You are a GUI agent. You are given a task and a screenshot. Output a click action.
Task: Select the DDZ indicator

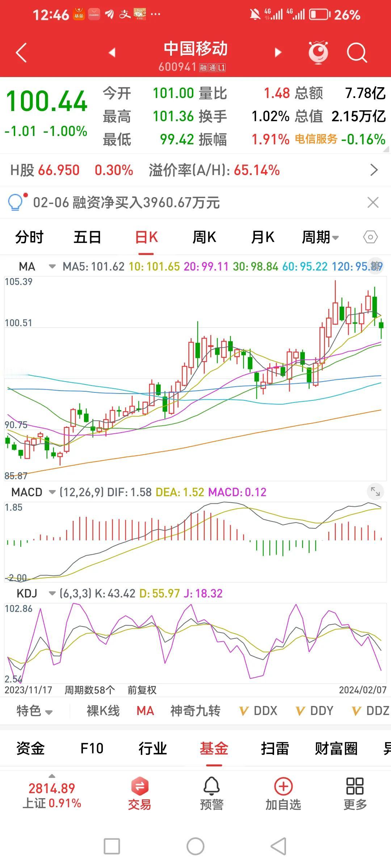[371, 711]
